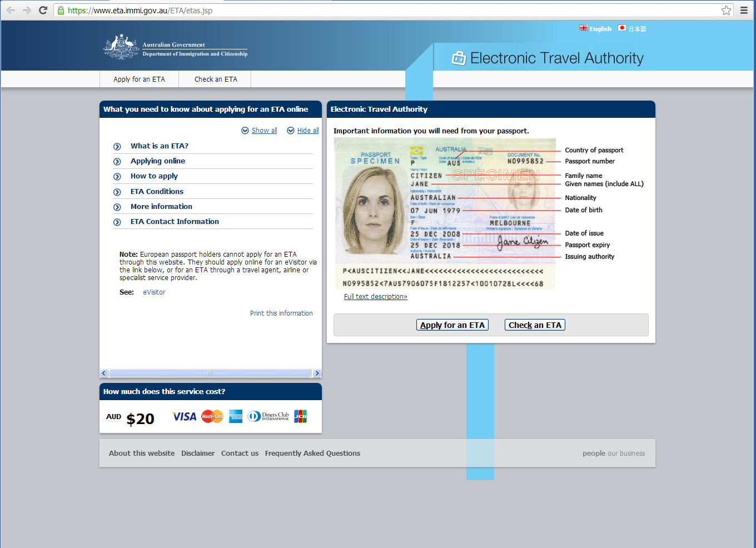Image resolution: width=756 pixels, height=548 pixels.
Task: Reload the page with the refresh icon
Action: pos(43,10)
